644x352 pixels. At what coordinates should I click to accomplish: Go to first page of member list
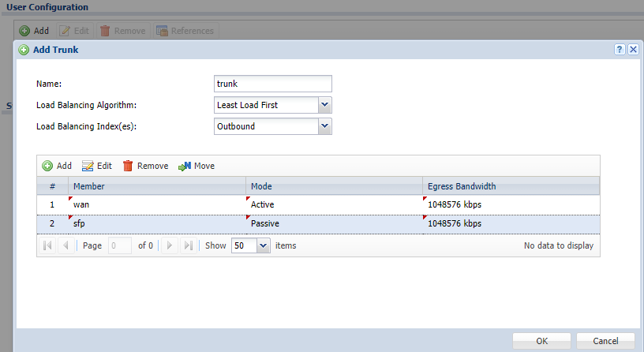tap(47, 245)
